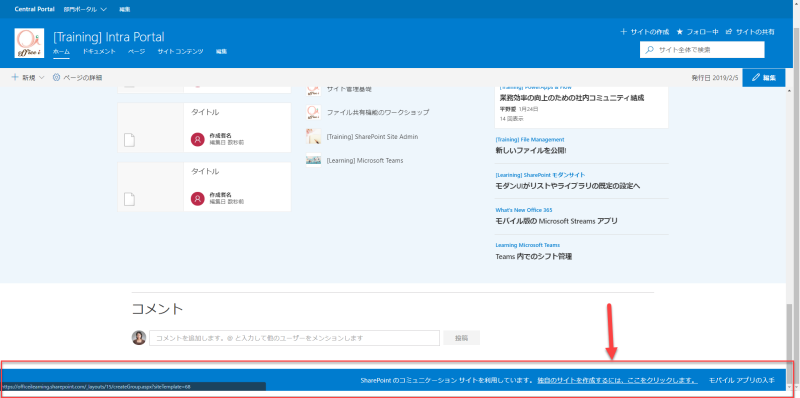Open the [Training] SharePoint Site Admin thumbnail
The height and width of the screenshot is (398, 800).
click(x=313, y=136)
